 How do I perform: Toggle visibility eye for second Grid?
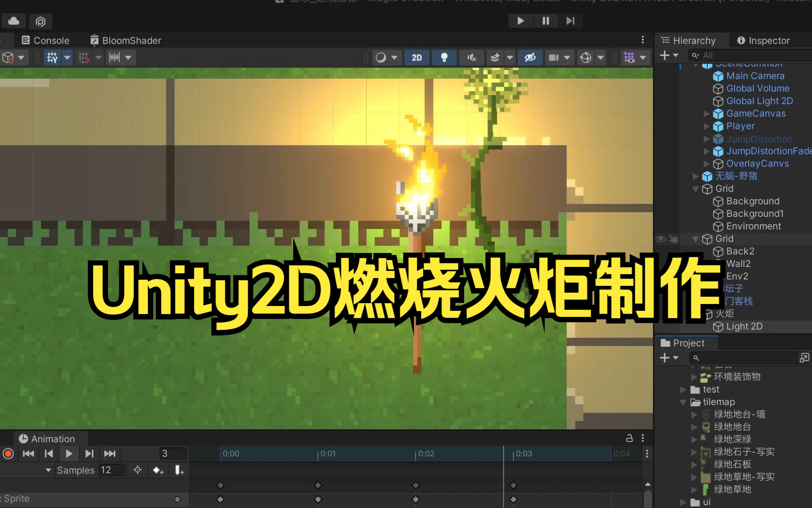pyautogui.click(x=661, y=239)
